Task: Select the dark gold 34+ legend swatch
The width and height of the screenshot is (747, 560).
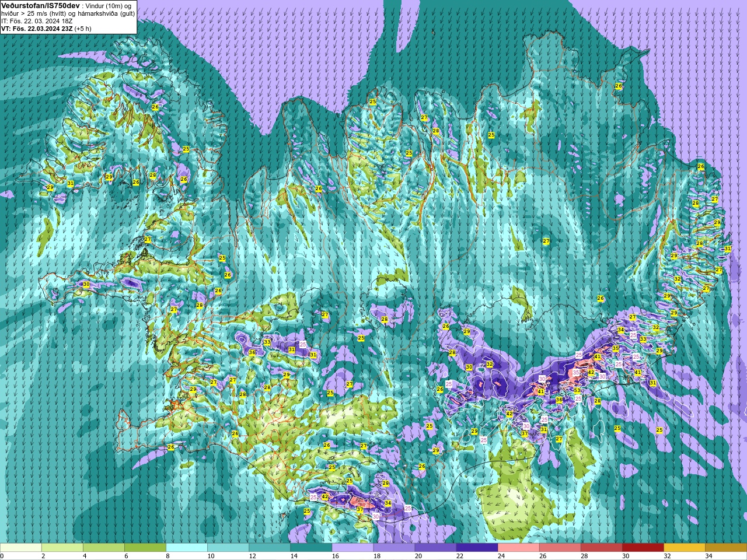Action: point(725,548)
